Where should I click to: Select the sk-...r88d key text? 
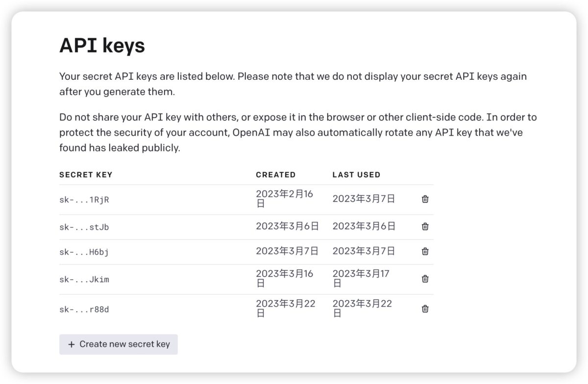click(x=84, y=310)
